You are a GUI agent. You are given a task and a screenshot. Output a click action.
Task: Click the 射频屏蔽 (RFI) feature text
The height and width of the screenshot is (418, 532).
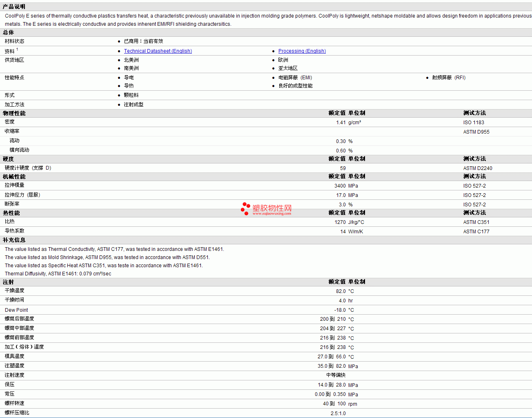pyautogui.click(x=449, y=78)
